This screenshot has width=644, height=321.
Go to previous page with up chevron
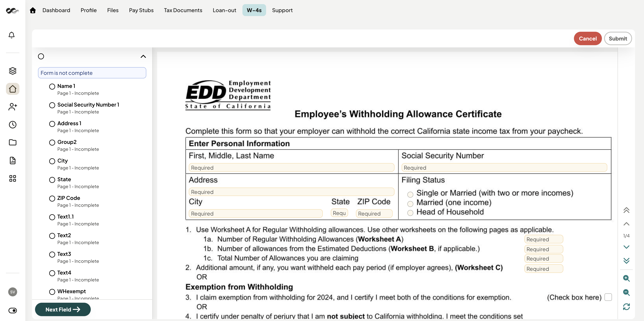coord(626,224)
